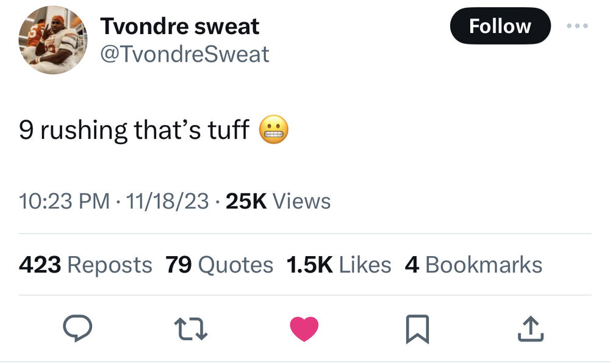The height and width of the screenshot is (364, 610).
Task: Select the 10:23 PM timestamp
Action: (x=65, y=201)
